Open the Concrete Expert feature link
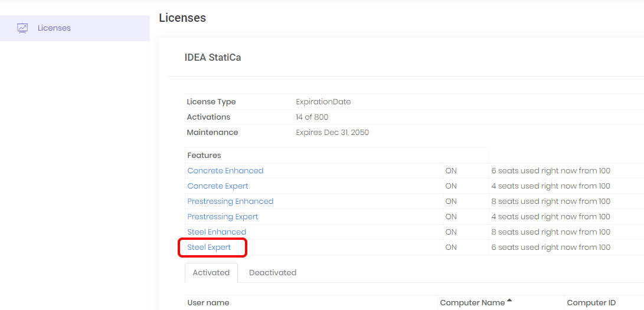The height and width of the screenshot is (310, 644). [217, 186]
